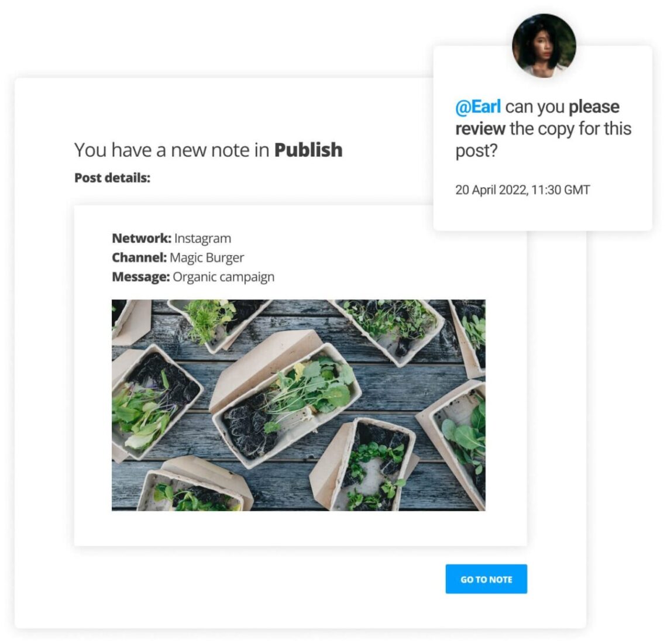Click the Post details label
Image resolution: width=667 pixels, height=644 pixels.
[112, 177]
